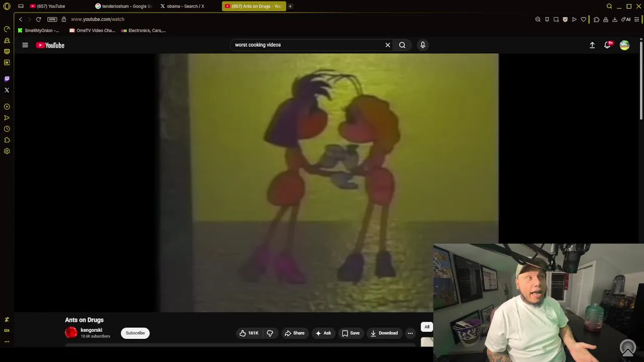Select the Ants on Drugs tab
This screenshot has width=644, height=362.
coord(254,6)
